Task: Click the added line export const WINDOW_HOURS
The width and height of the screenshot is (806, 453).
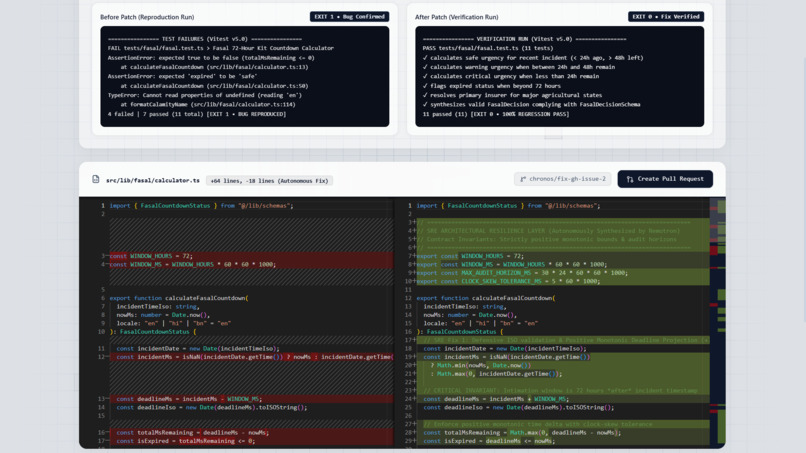Action: (x=563, y=256)
